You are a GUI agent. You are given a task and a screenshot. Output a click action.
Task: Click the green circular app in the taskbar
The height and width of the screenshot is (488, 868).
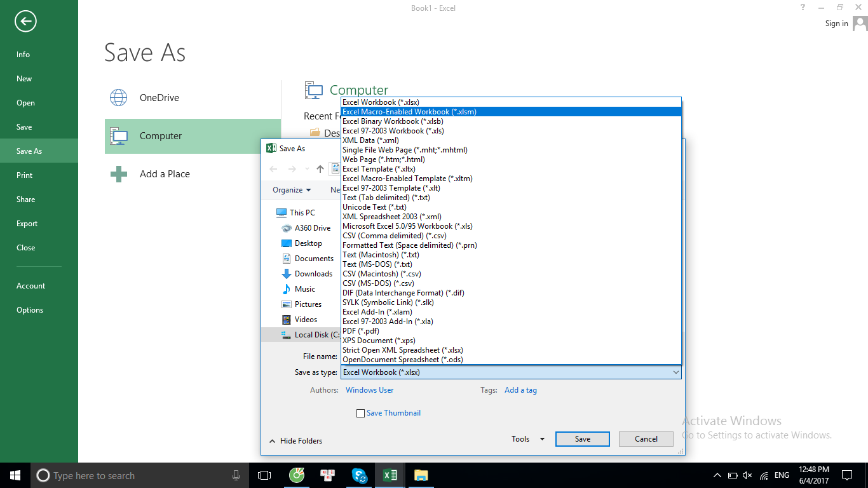coord(297,475)
